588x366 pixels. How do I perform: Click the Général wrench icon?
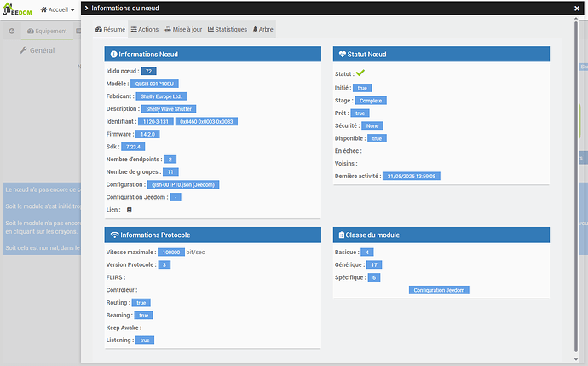point(23,50)
